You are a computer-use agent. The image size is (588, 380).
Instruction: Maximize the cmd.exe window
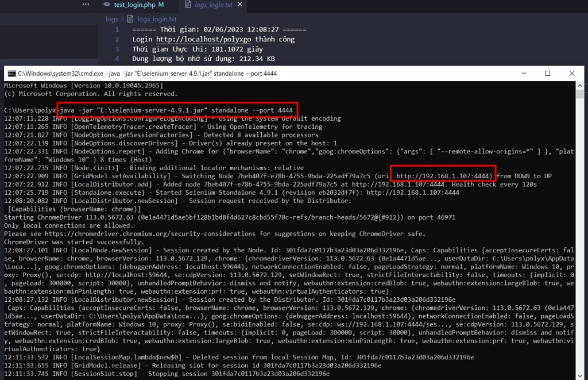pyautogui.click(x=547, y=73)
